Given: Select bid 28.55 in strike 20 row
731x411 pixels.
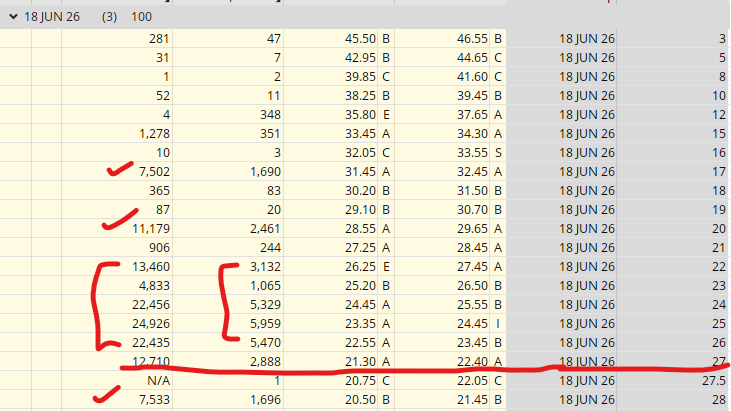Looking at the screenshot, I should click(x=360, y=229).
